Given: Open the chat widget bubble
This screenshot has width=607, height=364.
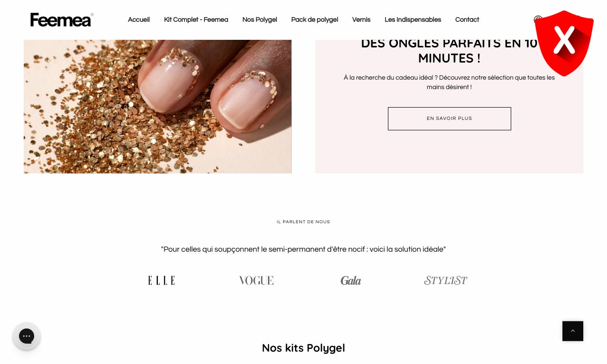Looking at the screenshot, I should 27,336.
